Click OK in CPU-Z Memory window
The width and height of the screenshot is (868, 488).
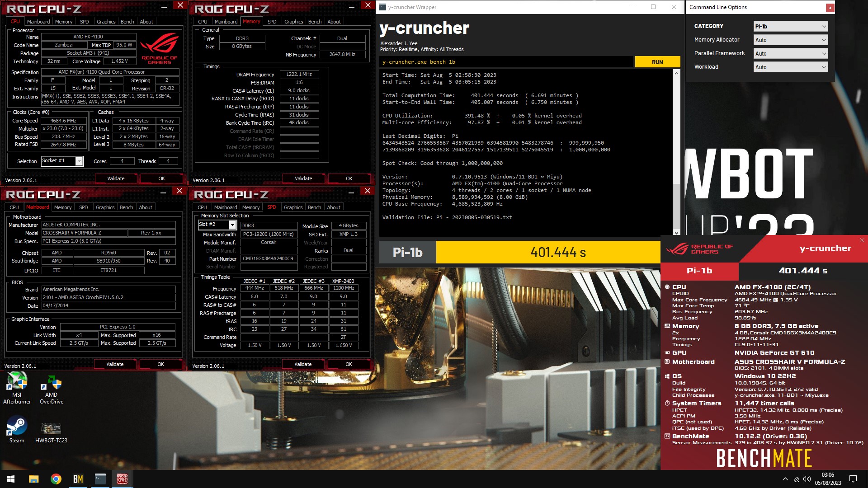tap(349, 178)
